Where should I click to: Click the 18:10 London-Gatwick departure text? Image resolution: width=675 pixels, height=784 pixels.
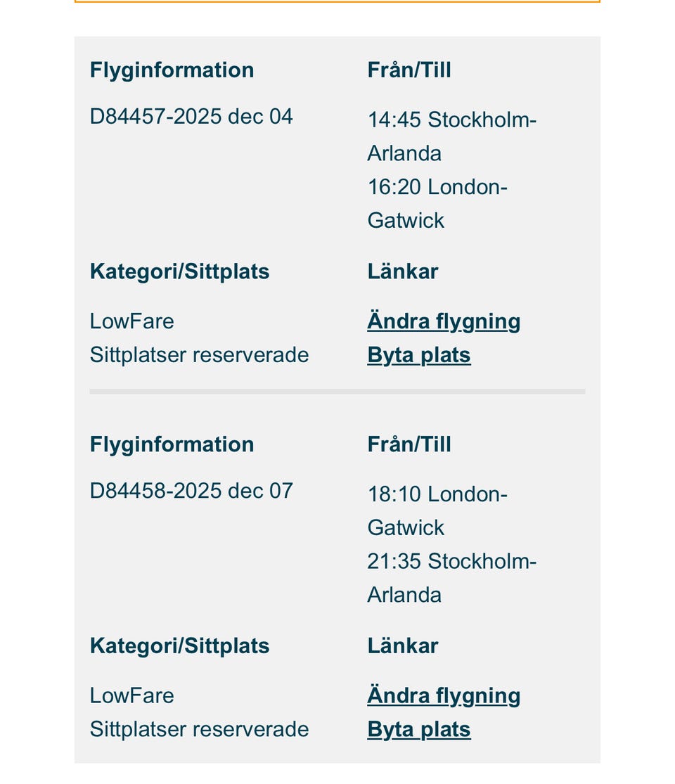click(x=437, y=510)
